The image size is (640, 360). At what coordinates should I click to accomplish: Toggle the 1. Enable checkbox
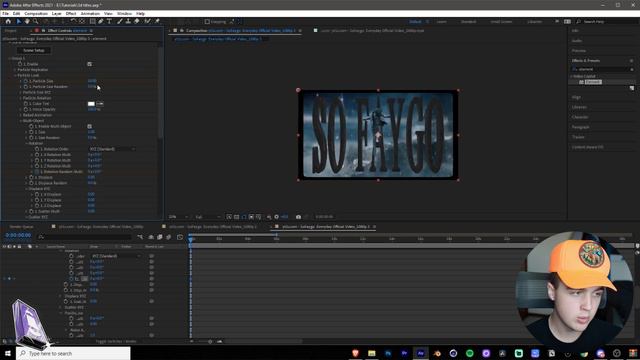(89, 64)
